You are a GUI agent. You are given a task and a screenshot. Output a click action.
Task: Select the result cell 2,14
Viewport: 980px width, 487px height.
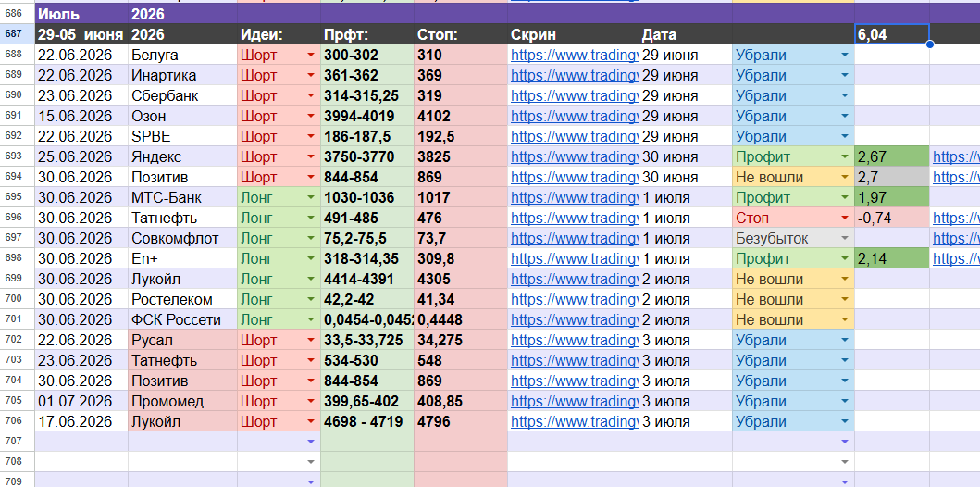point(892,259)
